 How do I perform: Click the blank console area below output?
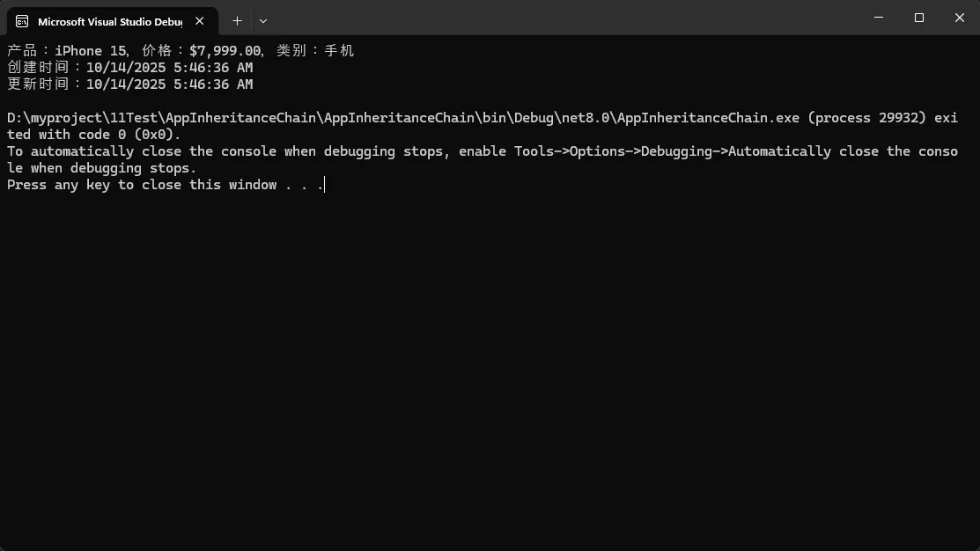point(490,370)
